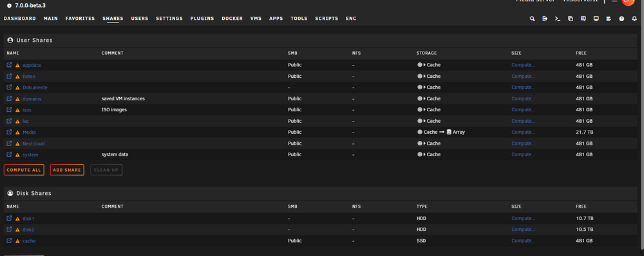Open the search icon in the top toolbar

533,19
